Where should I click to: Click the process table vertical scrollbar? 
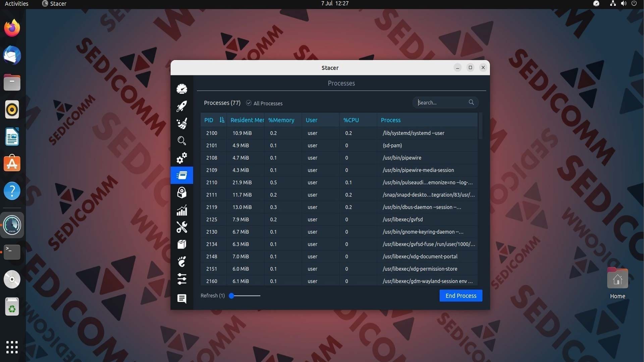click(x=480, y=126)
